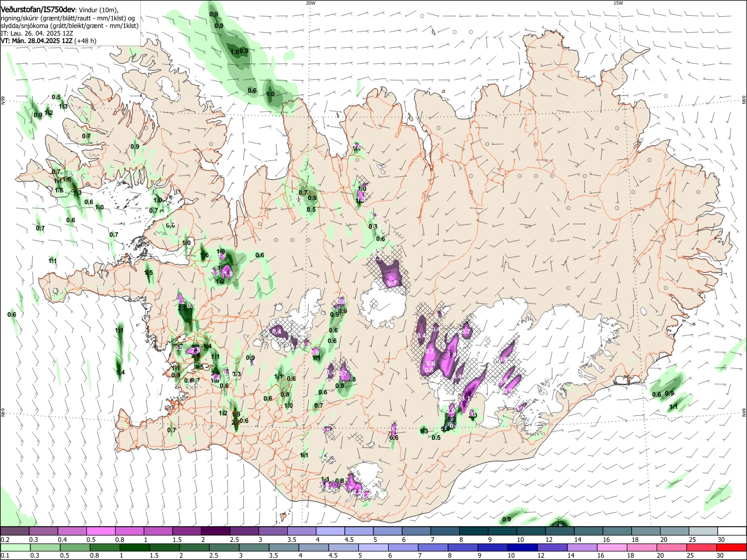This screenshot has width=747, height=560.
Task: Click the '5.0' precipitation value south of Vatnajökull
Action: click(445, 429)
